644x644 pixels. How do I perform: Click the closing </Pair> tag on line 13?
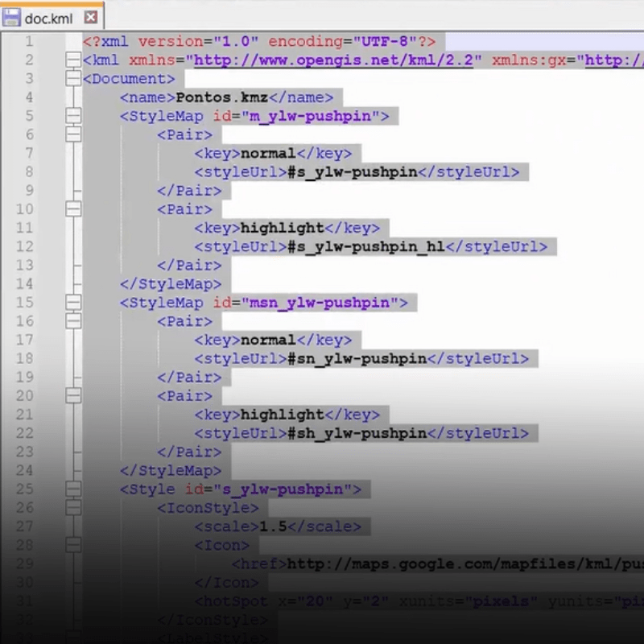point(189,266)
